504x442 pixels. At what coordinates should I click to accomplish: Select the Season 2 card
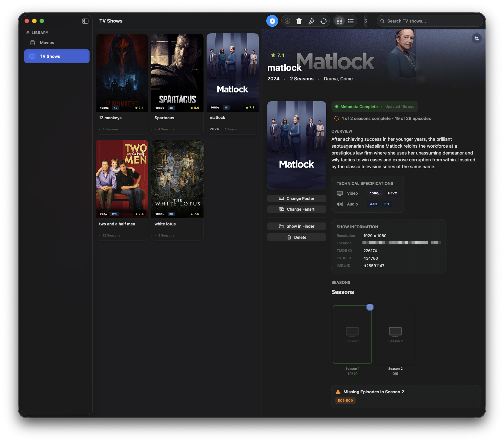pos(395,334)
